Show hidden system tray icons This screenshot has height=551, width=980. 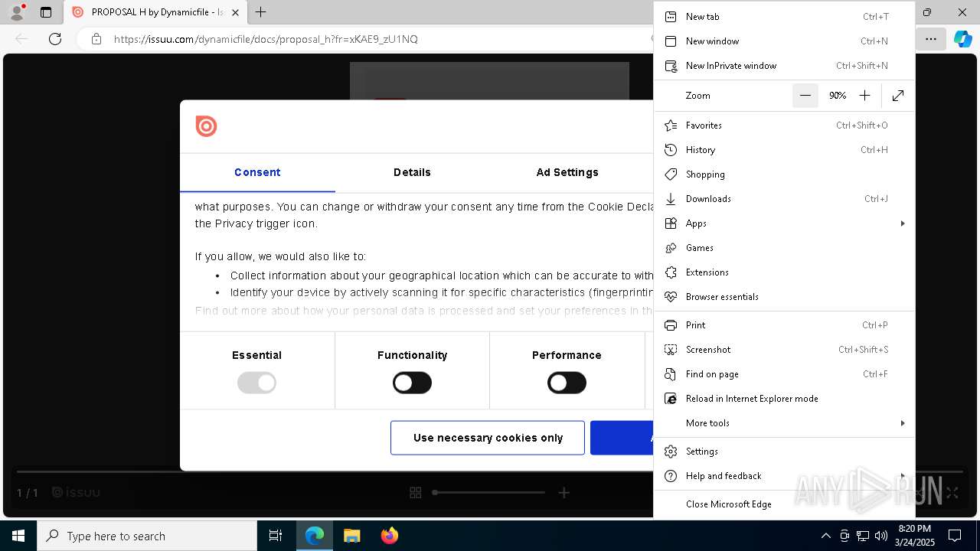coord(825,536)
